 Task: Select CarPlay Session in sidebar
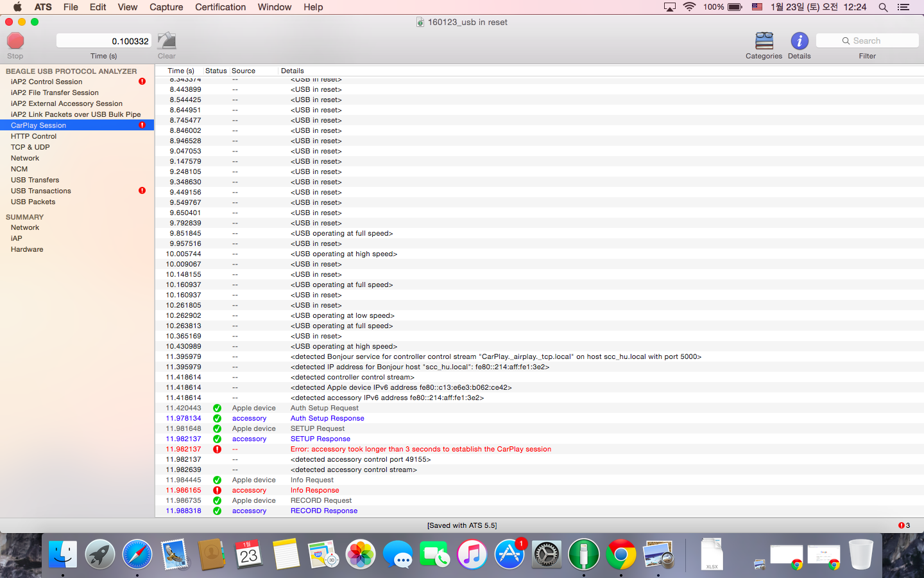coord(77,125)
